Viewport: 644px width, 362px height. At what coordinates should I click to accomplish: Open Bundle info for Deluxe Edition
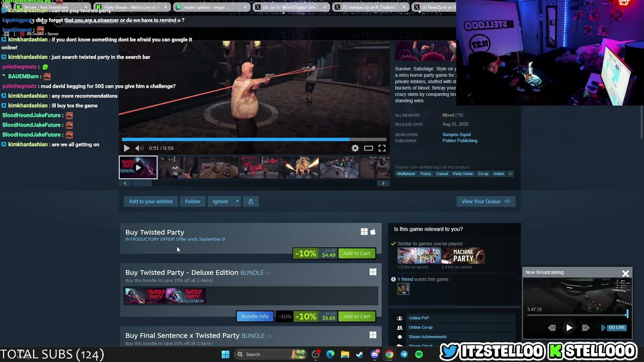tap(255, 316)
